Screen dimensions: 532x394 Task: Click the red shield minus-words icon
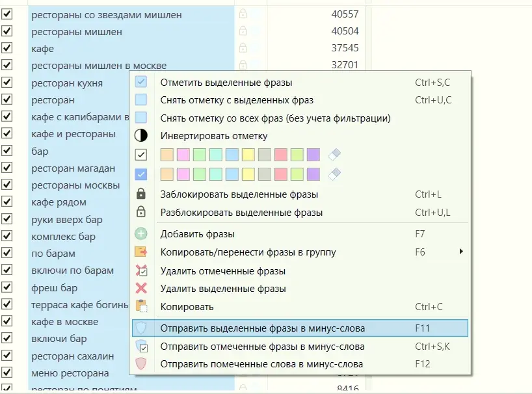(140, 364)
